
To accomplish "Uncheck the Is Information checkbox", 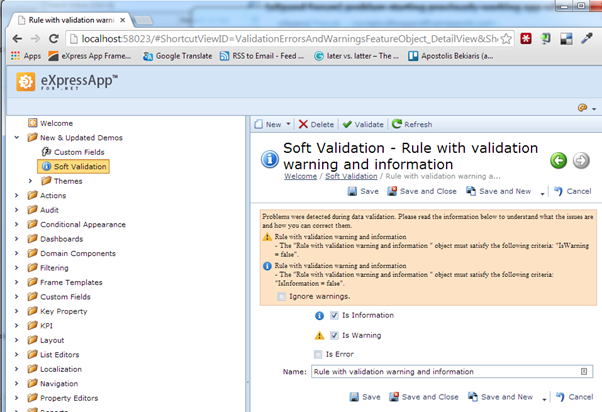I will (334, 315).
